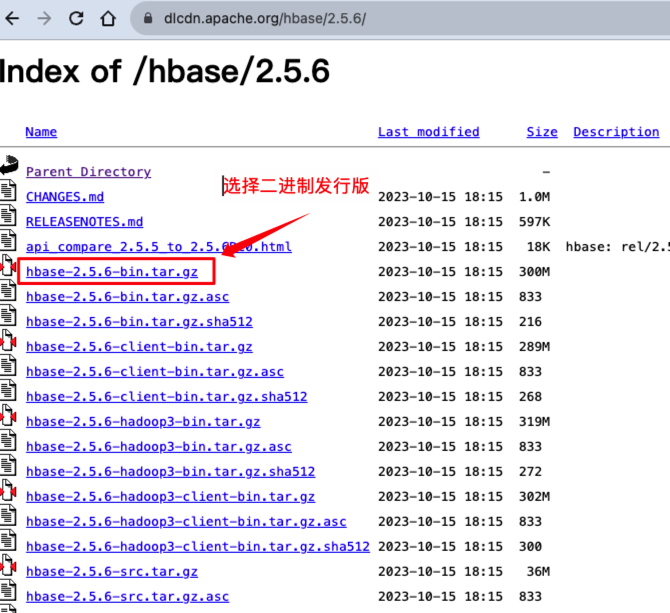Open the hbase-2.5.6-hadoop3-bin.tar.gz.sha512 link

pyautogui.click(x=170, y=472)
